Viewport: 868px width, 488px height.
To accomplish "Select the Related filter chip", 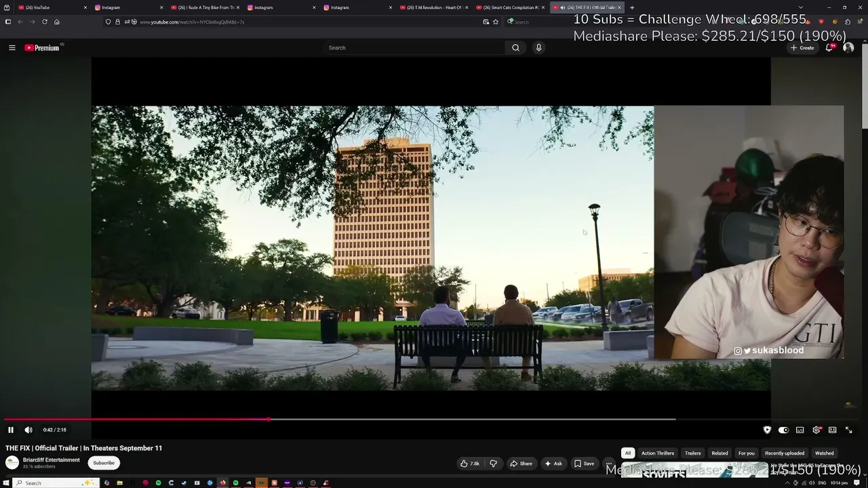I will (x=719, y=453).
